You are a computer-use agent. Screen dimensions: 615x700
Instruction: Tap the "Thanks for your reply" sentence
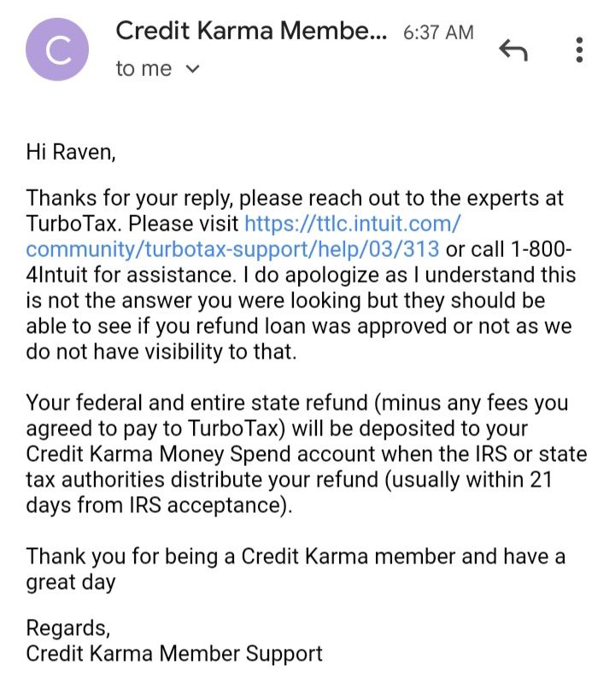click(x=130, y=198)
